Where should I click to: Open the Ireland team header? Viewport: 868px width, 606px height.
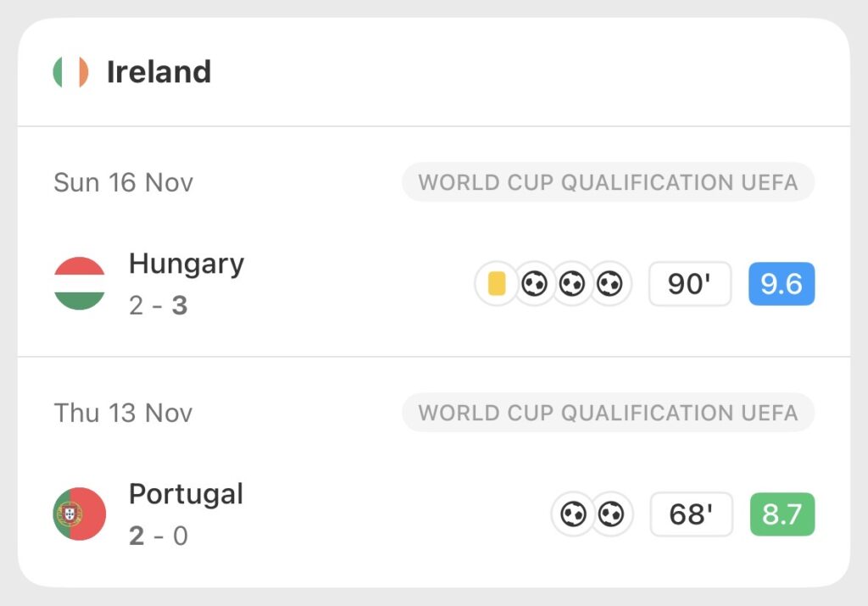(159, 72)
